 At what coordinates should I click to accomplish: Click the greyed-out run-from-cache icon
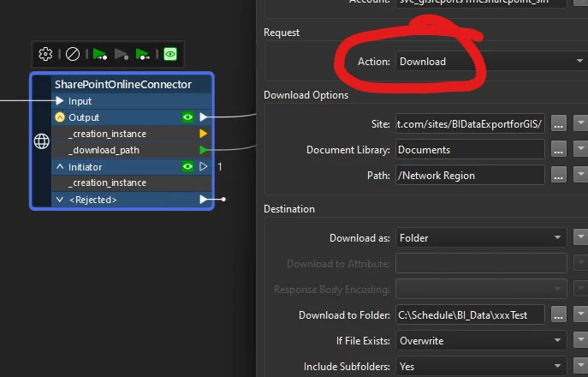(x=122, y=55)
